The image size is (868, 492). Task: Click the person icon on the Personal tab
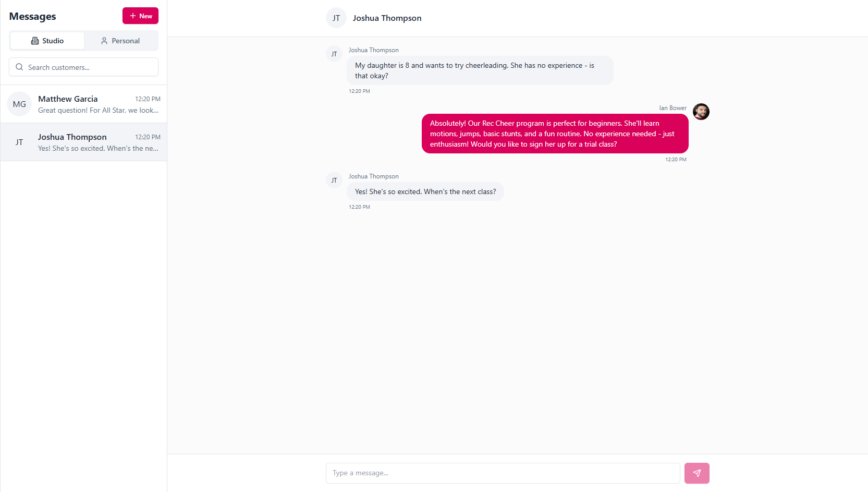105,40
